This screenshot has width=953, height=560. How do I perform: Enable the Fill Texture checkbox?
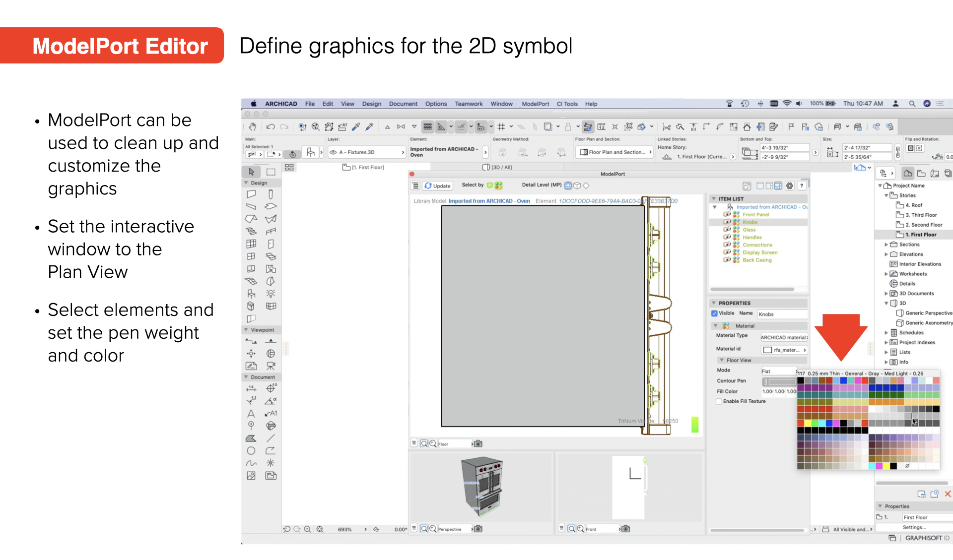(719, 402)
